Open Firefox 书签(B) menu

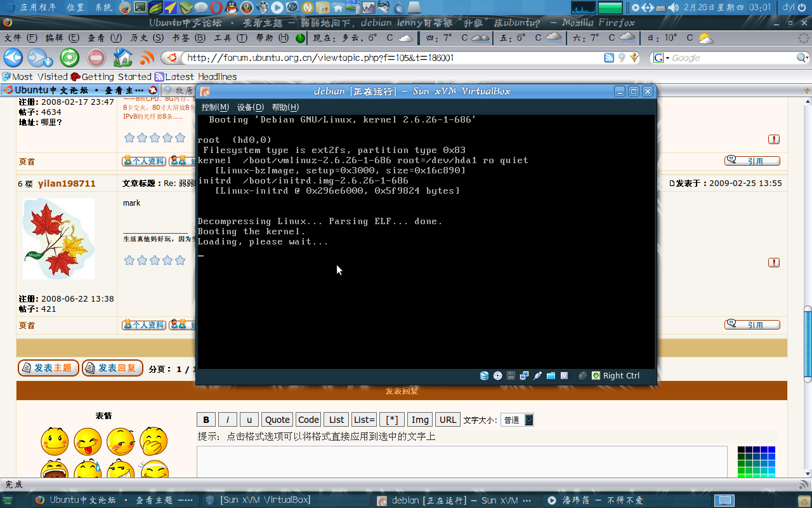click(x=189, y=38)
